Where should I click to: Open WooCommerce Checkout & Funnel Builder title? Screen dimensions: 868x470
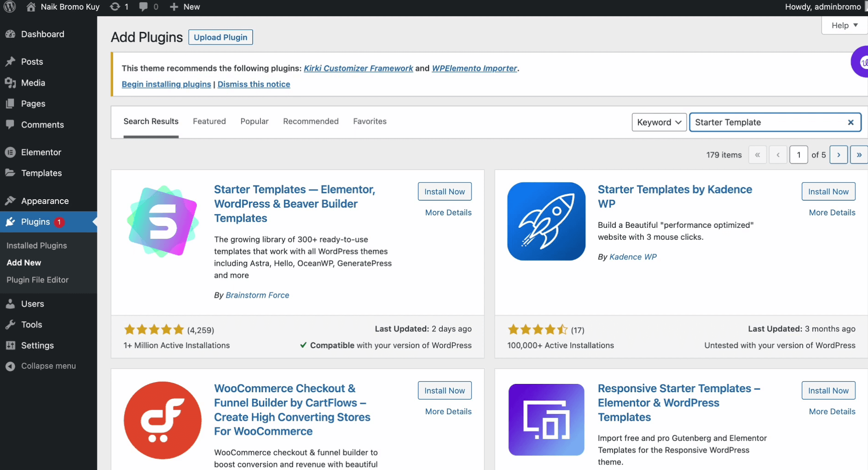click(x=292, y=410)
